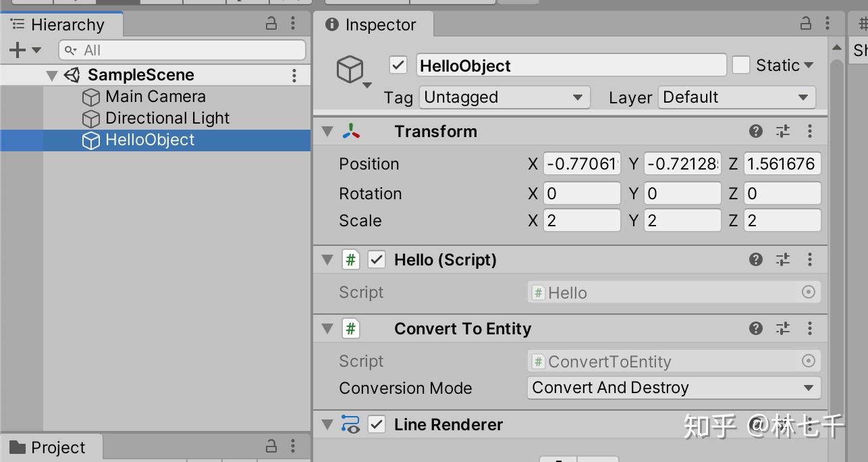Click the Transform help question-mark icon

point(756,131)
